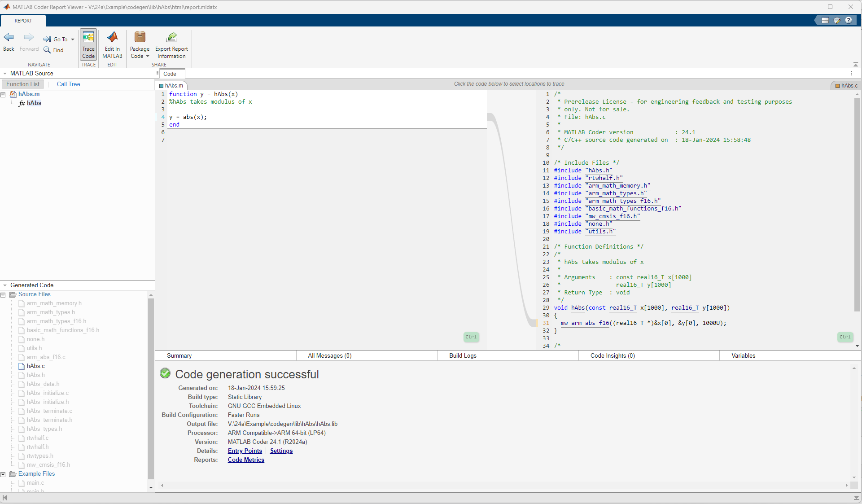Viewport: 862px width, 504px height.
Task: Collapse the Source Files folder
Action: [3, 294]
